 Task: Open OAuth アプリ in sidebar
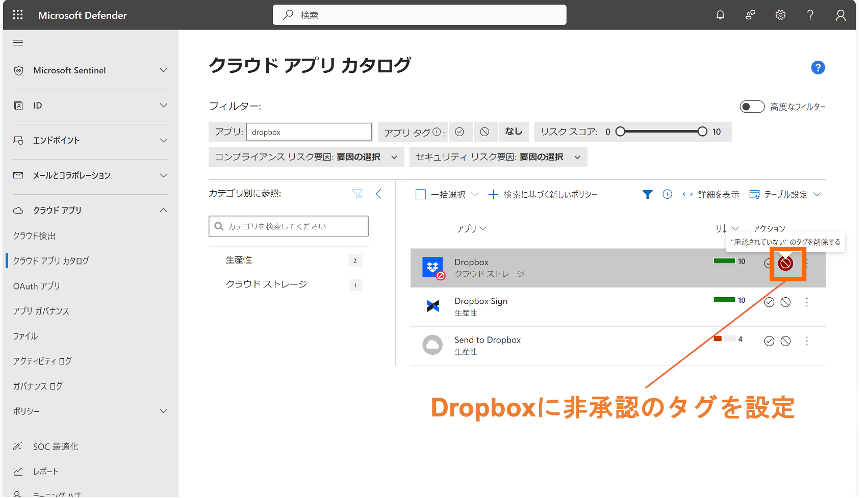[x=37, y=286]
